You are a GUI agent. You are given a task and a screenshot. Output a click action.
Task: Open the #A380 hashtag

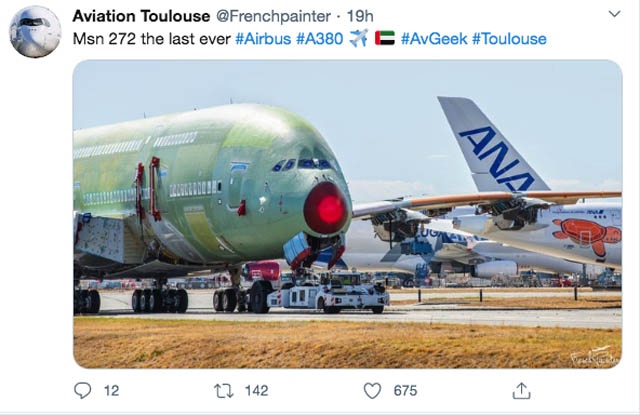(x=318, y=39)
